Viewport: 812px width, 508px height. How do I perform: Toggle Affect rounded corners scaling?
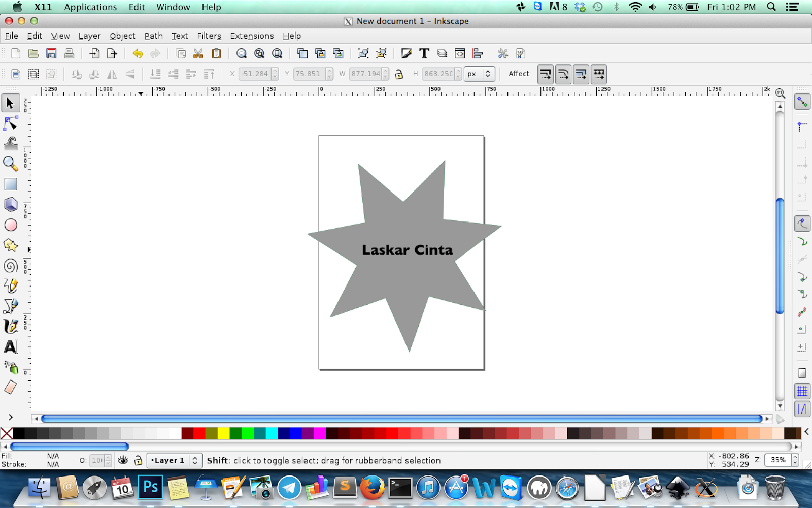563,74
